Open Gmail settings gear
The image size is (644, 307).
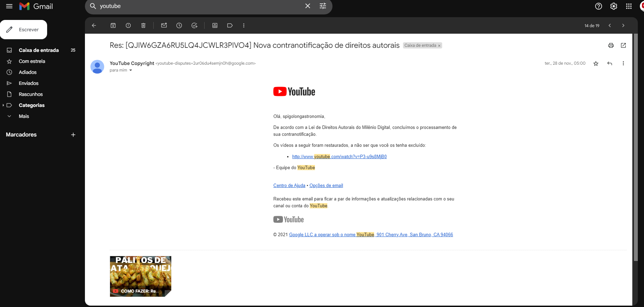tap(614, 6)
